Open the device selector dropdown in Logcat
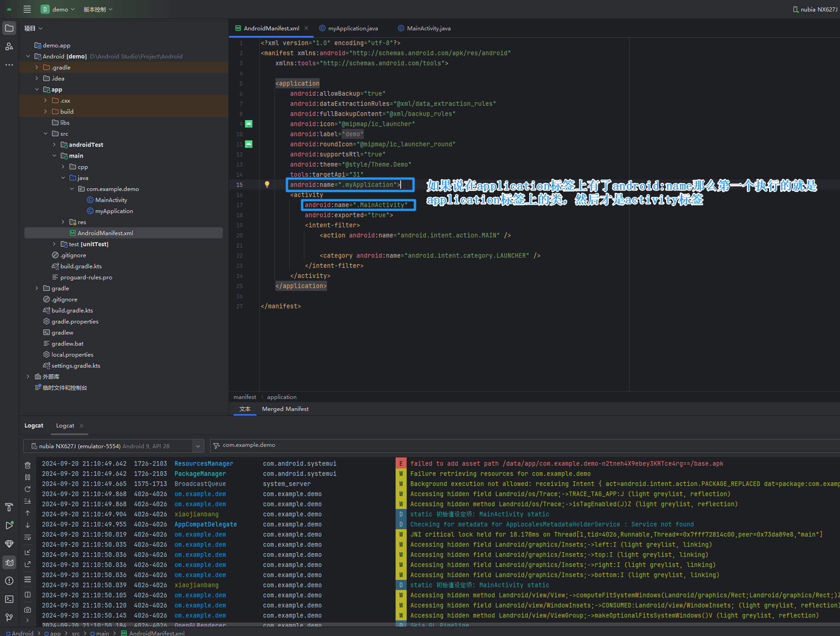840x636 pixels. click(x=198, y=446)
